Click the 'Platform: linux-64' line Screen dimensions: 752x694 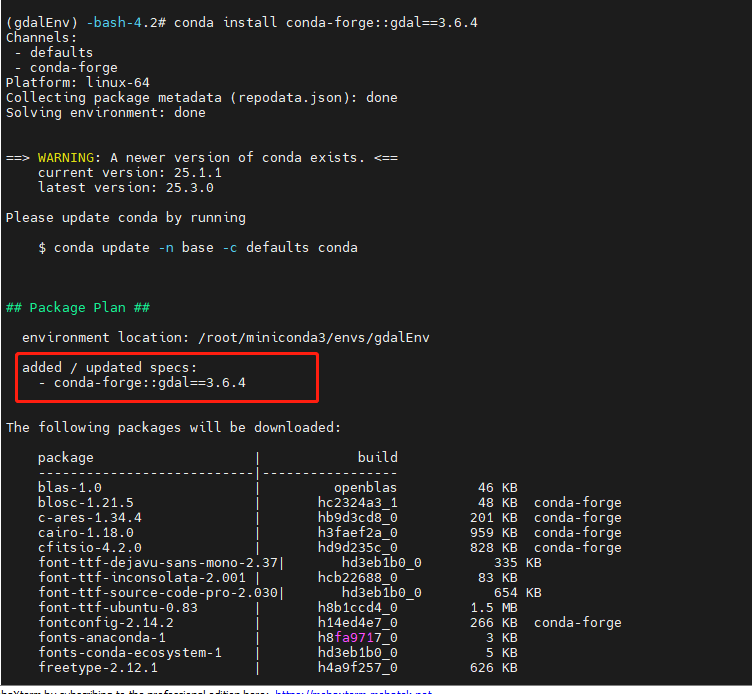tap(78, 82)
